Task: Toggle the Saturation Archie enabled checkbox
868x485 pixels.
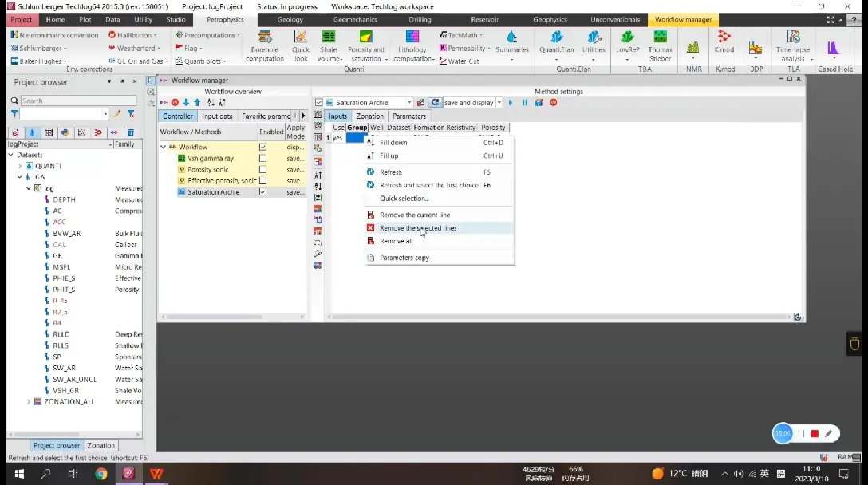Action: [263, 192]
